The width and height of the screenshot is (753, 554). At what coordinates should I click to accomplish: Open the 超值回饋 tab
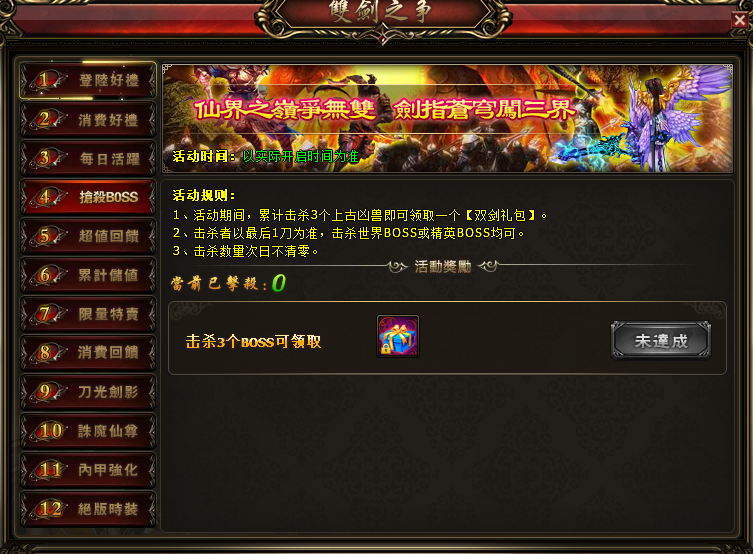pyautogui.click(x=88, y=236)
